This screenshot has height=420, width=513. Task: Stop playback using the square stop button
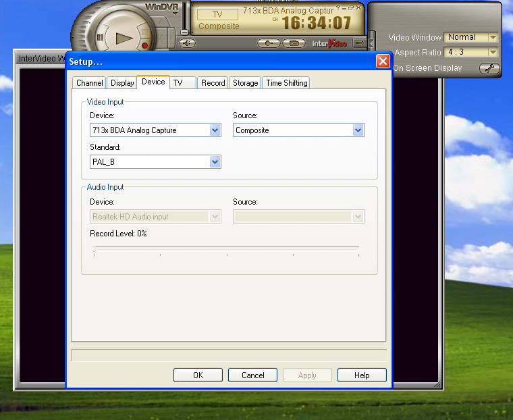(x=144, y=32)
